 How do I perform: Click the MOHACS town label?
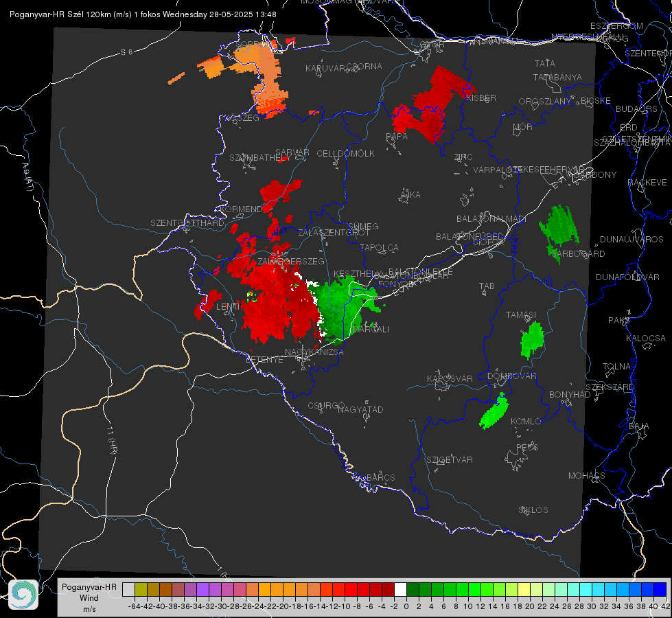pos(586,475)
